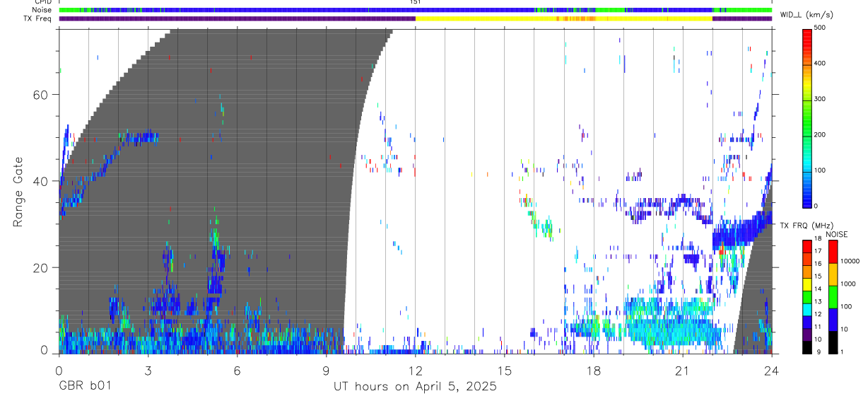
Task: Click the '6' UT hour tick label
Action: coord(237,371)
